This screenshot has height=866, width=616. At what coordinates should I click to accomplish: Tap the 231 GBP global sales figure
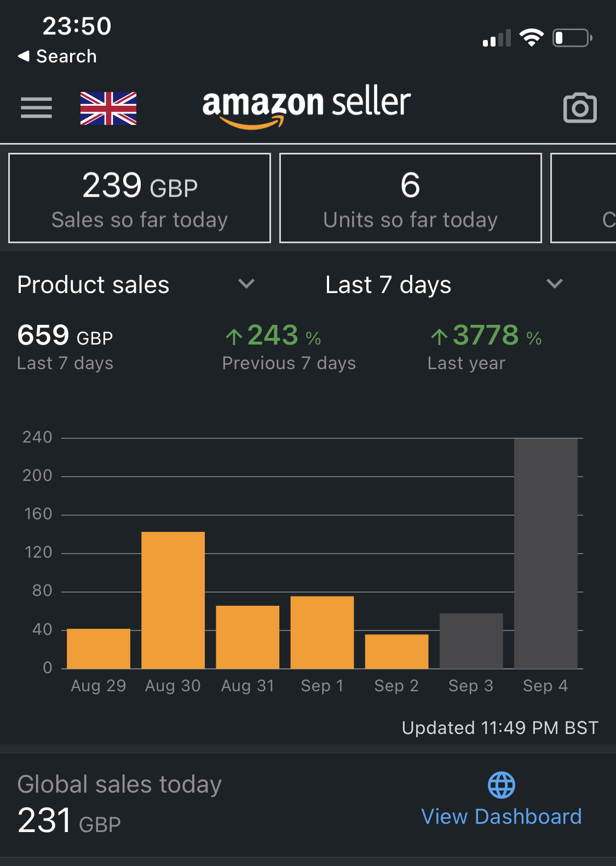pos(69,821)
